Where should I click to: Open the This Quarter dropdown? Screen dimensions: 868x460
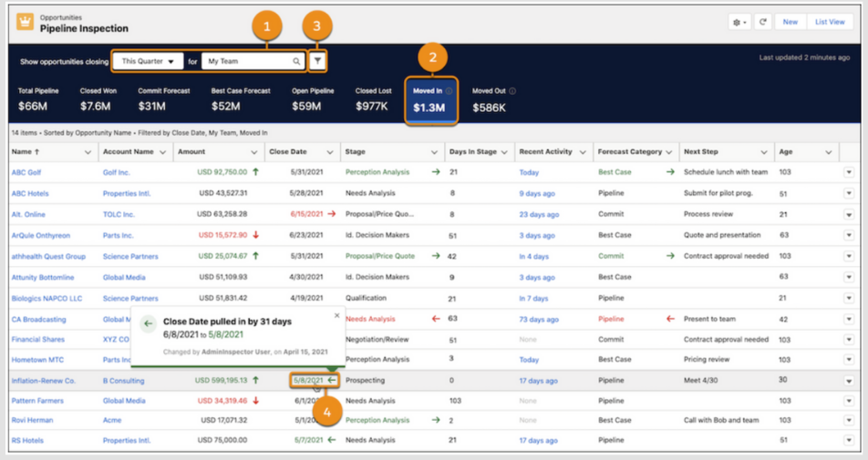point(148,61)
